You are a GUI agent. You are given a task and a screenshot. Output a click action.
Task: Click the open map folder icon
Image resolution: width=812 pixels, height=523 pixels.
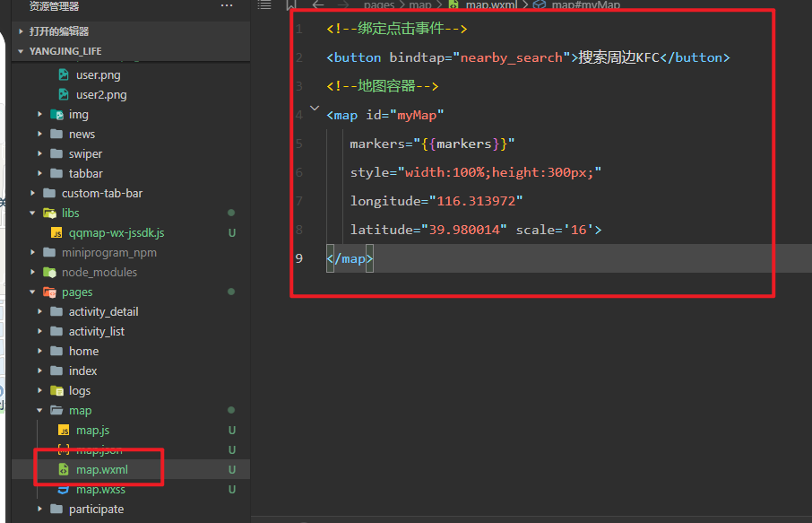pyautogui.click(x=56, y=410)
